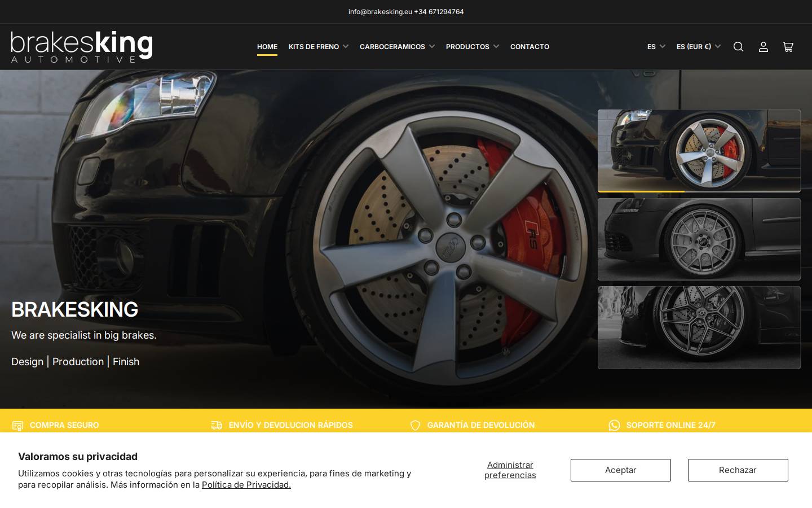Image resolution: width=812 pixels, height=508 pixels.
Task: Reject cookies with the Rechazar button
Action: click(x=738, y=470)
